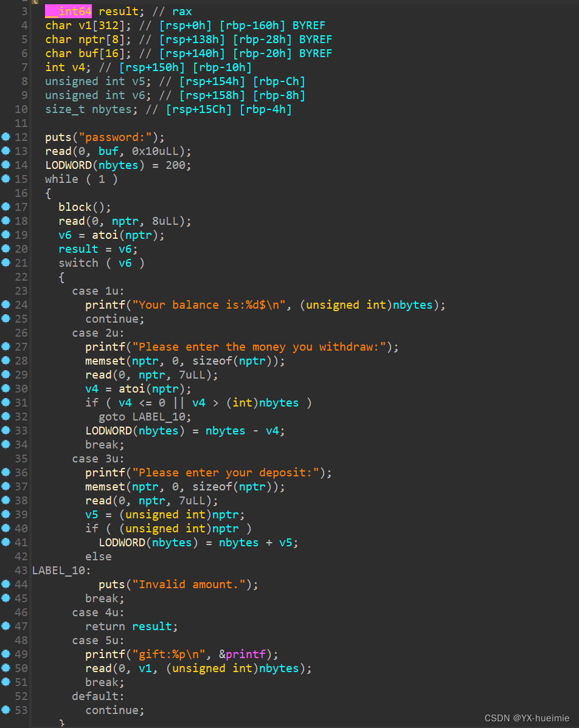
Task: Click line number 15 in the gutter
Action: (21, 179)
